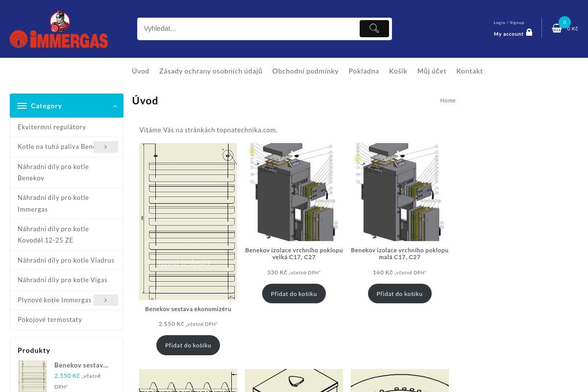Collapse the Category panel chevron
588x392 pixels.
pyautogui.click(x=115, y=106)
